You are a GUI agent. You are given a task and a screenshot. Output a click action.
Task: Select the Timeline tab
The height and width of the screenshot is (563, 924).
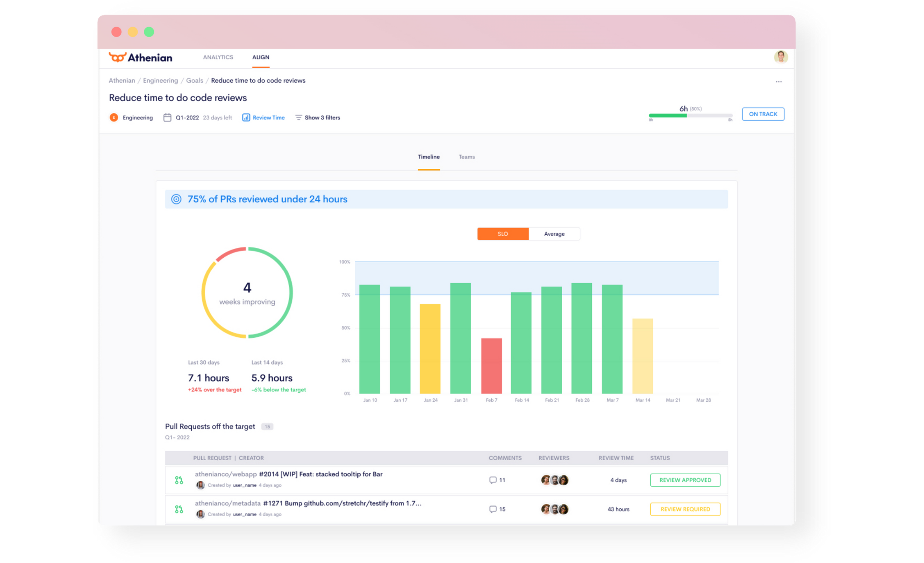429,157
